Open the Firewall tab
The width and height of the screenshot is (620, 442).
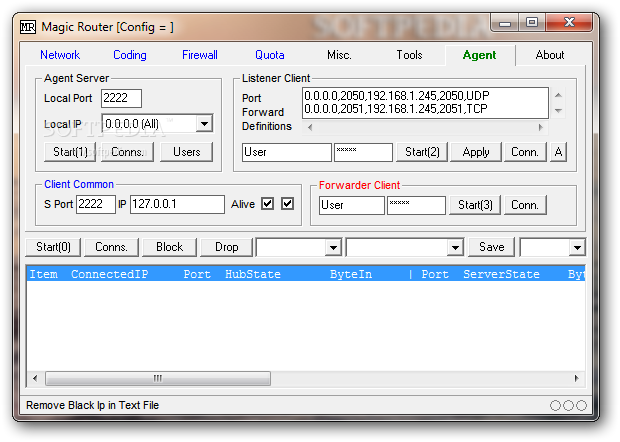pos(200,55)
